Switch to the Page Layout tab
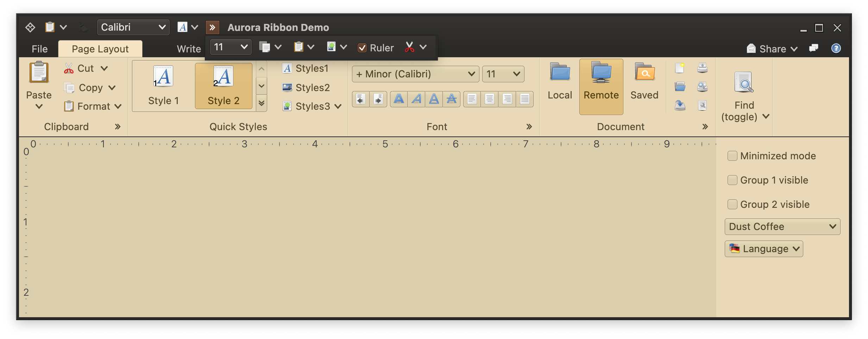Viewport: 868px width, 339px height. point(100,49)
